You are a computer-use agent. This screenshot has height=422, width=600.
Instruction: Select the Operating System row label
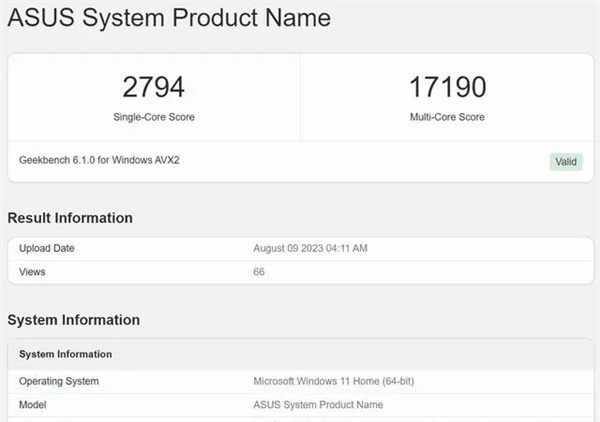point(59,381)
